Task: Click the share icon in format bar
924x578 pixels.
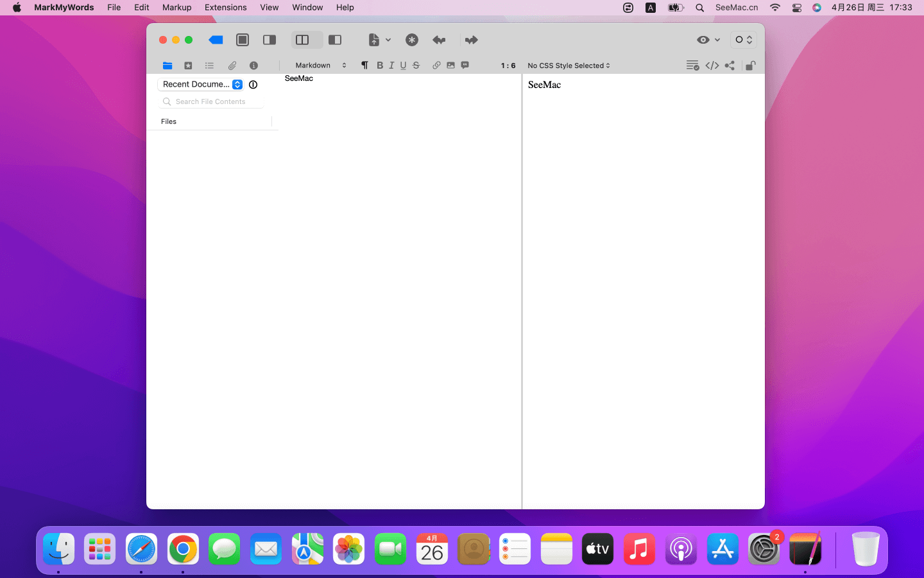Action: (x=730, y=66)
